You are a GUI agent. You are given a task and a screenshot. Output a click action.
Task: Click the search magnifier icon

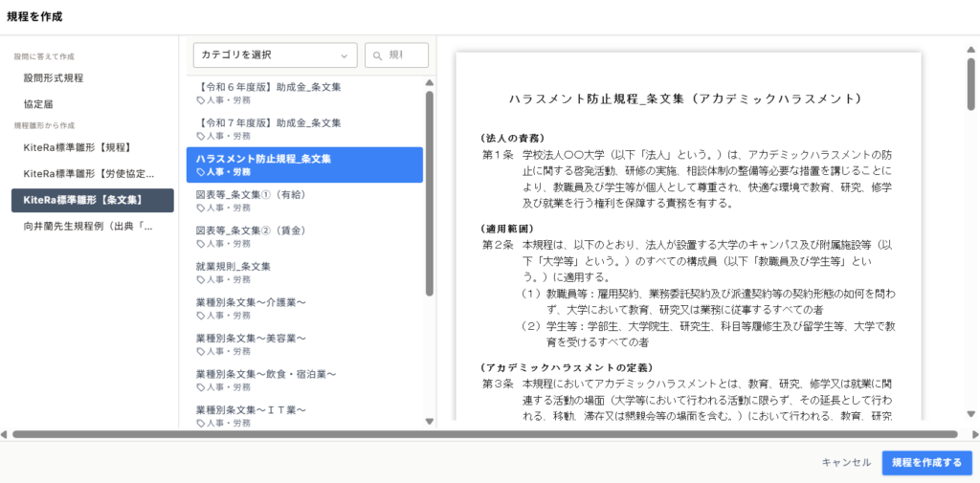click(x=379, y=55)
